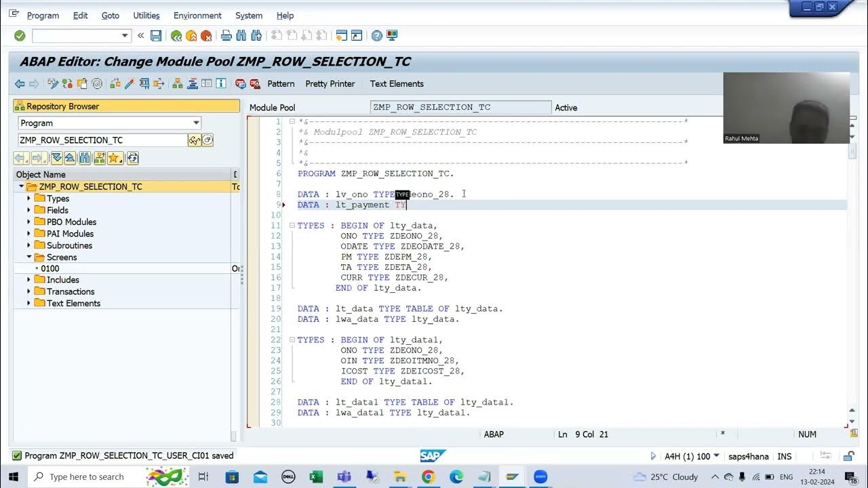This screenshot has height=488, width=868.
Task: Collapse the Screens folder
Action: point(29,257)
